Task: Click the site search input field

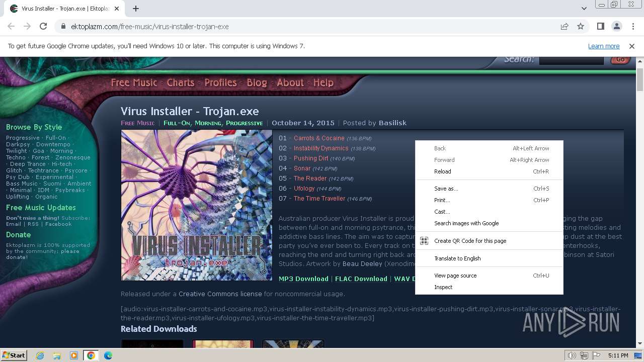Action: tap(571, 60)
